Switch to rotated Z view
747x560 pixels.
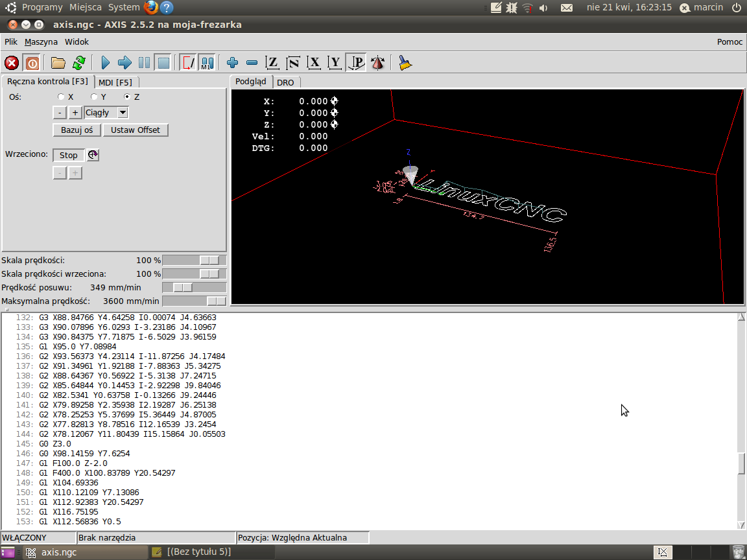292,63
